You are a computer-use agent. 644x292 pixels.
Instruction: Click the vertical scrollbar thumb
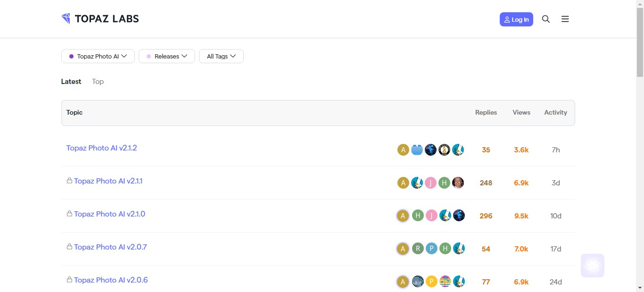coord(640,42)
